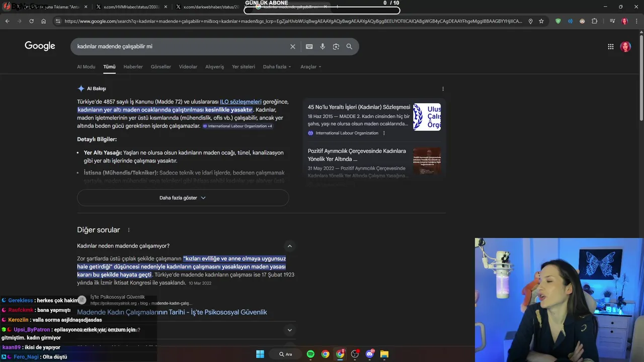The height and width of the screenshot is (362, 644).
Task: Open Discord from the taskbar
Action: tap(370, 354)
